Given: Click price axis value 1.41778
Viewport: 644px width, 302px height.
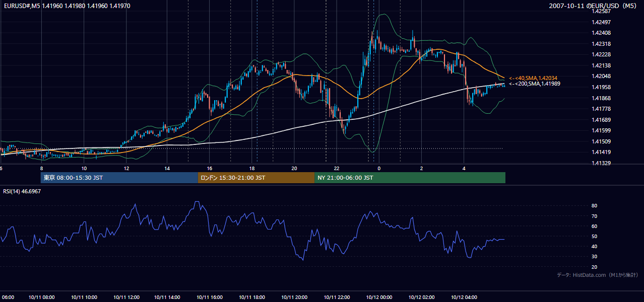Looking at the screenshot, I should point(601,109).
